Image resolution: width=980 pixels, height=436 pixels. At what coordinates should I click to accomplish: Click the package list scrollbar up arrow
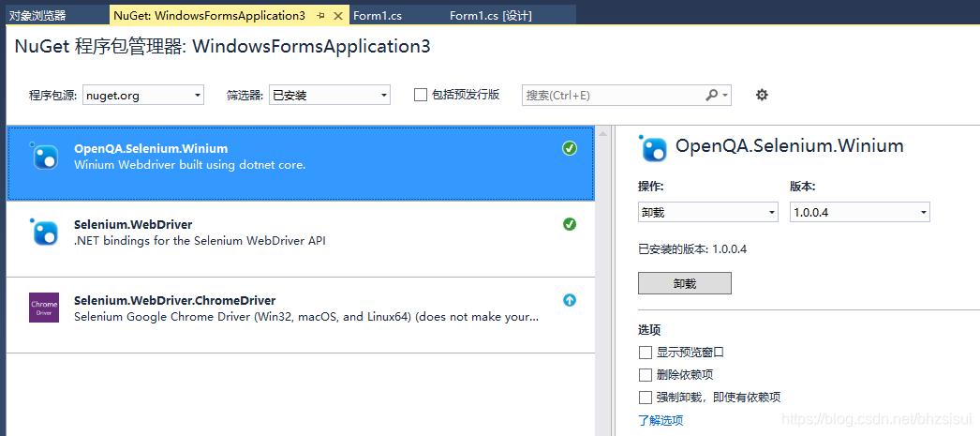tap(603, 133)
